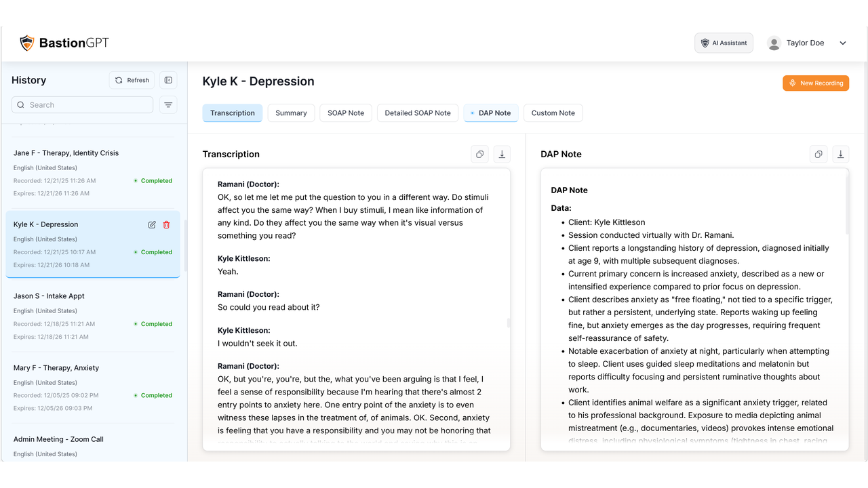
Task: Collapse the History sidebar panel icon
Action: 168,80
